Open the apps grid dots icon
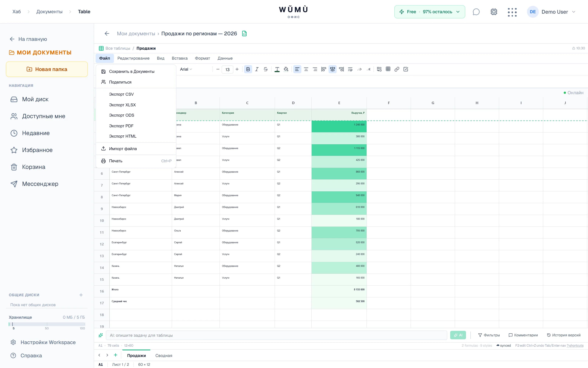 tap(512, 12)
